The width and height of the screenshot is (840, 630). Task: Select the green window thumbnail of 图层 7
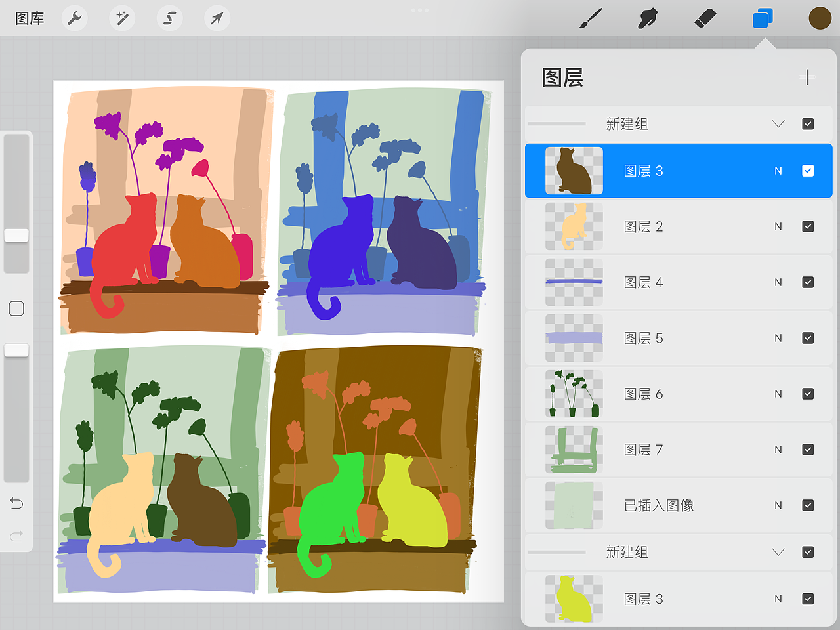click(x=574, y=450)
